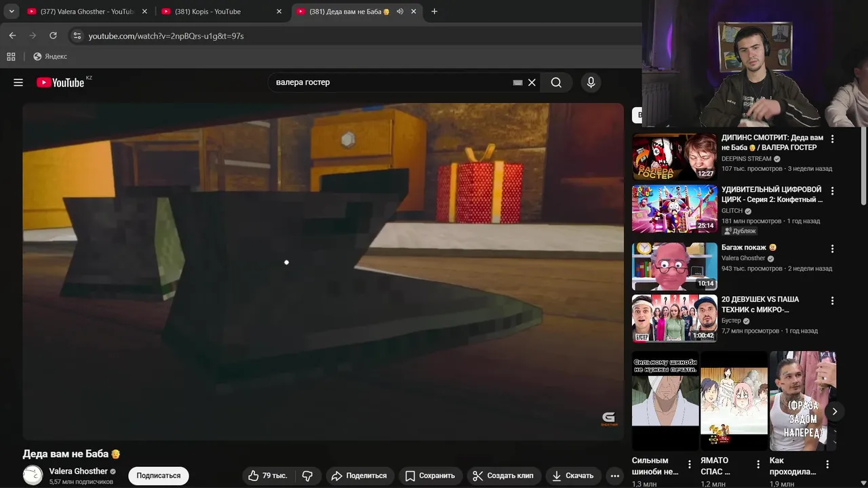
Task: Like the video with 79 тыс.
Action: (268, 476)
